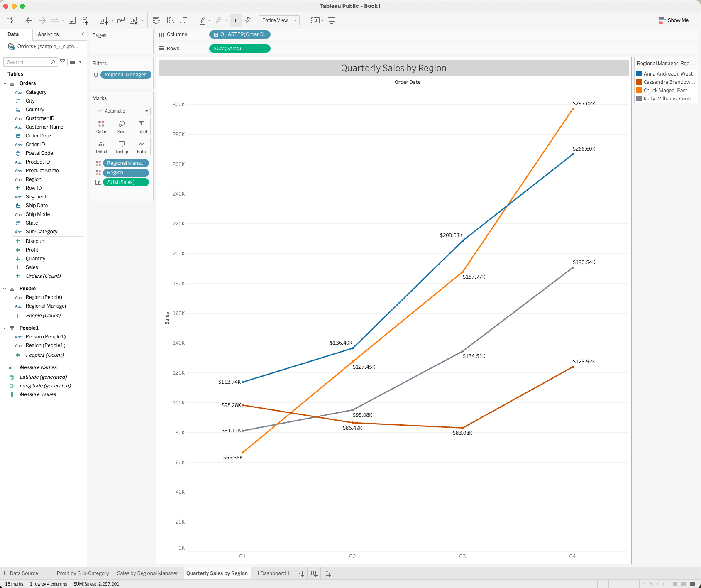
Task: Sort descending using the toolbar icon
Action: (183, 20)
